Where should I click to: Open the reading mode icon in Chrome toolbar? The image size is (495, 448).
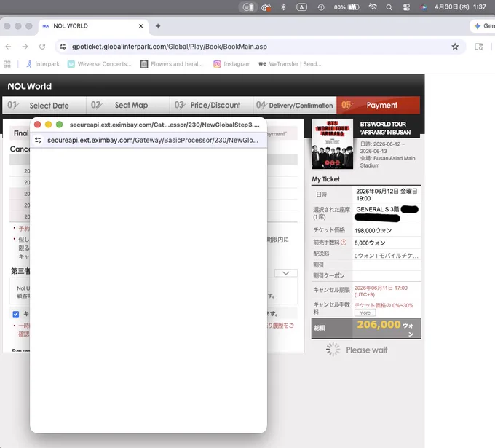point(478,47)
